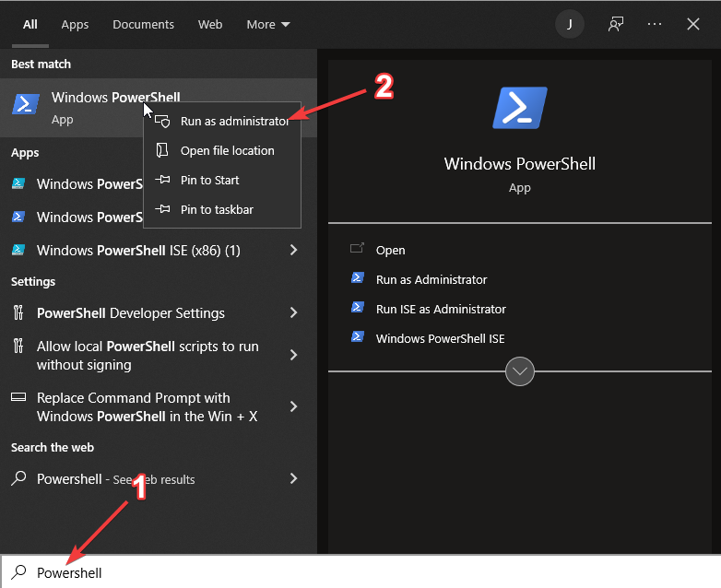Image resolution: width=721 pixels, height=588 pixels.
Task: Choose Open file location in context menu
Action: [x=222, y=150]
